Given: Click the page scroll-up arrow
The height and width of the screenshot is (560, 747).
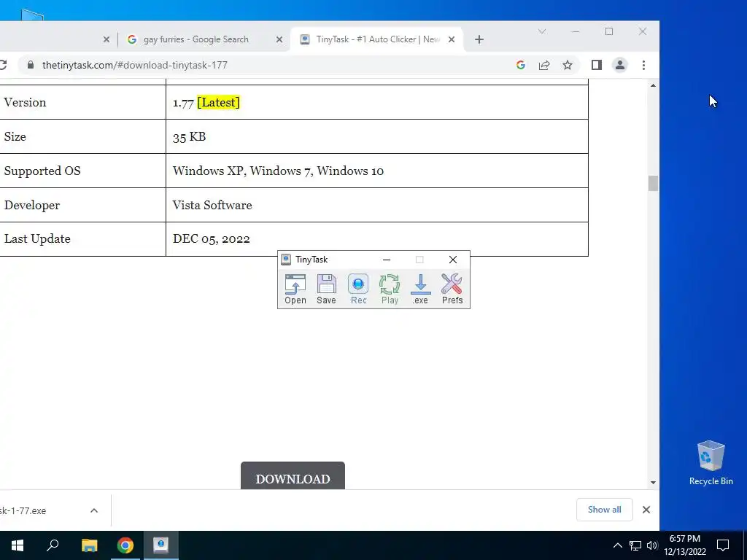Looking at the screenshot, I should (x=653, y=86).
